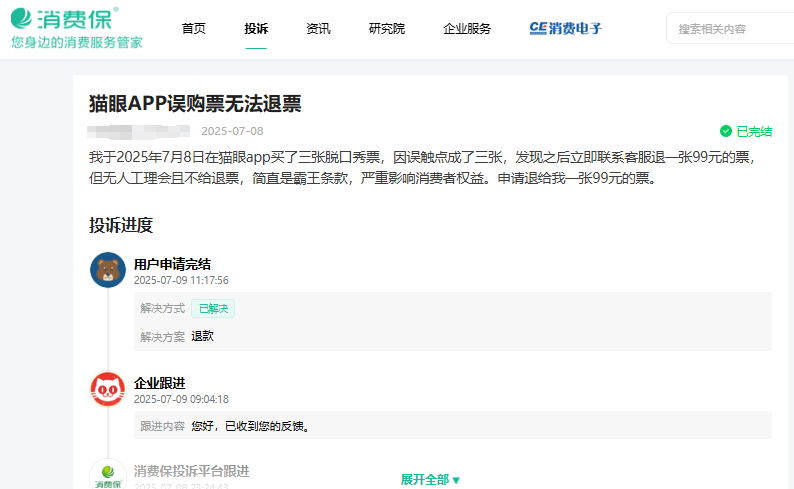Viewport: 794px width, 489px height.
Task: Expand all progress with 展开全部
Action: pyautogui.click(x=430, y=479)
